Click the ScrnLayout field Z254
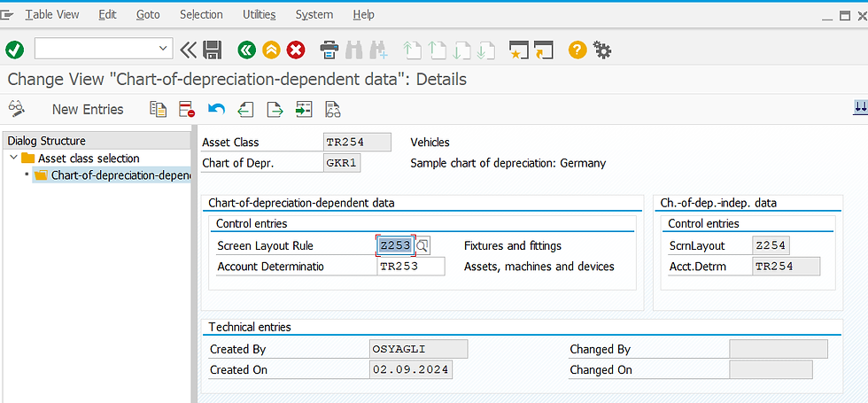Image resolution: width=868 pixels, height=403 pixels. pyautogui.click(x=771, y=245)
